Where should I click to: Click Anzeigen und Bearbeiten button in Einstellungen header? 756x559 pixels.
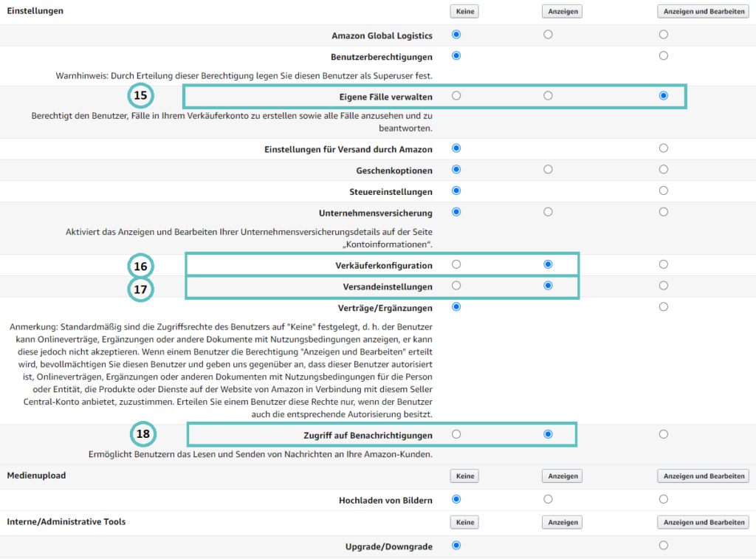point(704,12)
